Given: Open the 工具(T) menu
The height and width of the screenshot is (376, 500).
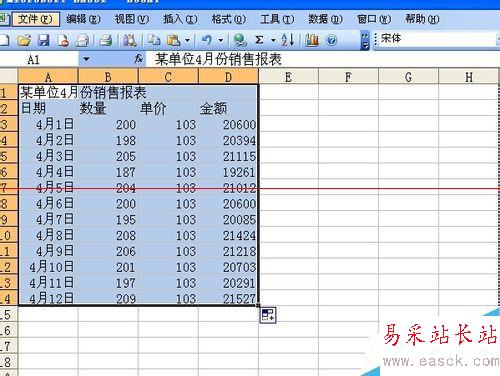Looking at the screenshot, I should point(277,19).
